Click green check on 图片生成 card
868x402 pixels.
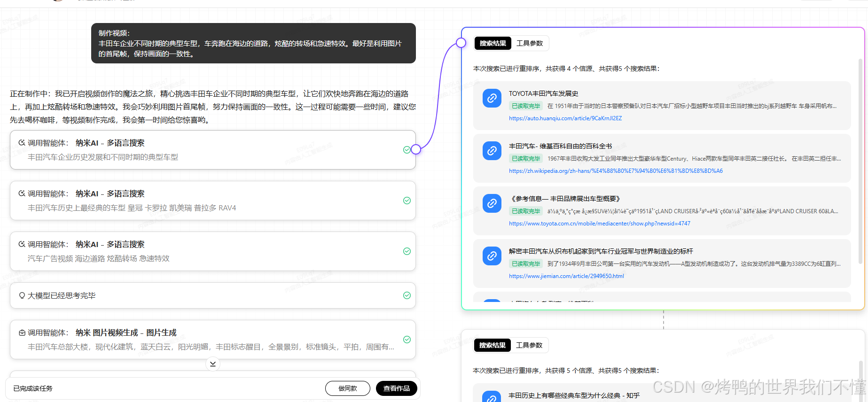[407, 340]
